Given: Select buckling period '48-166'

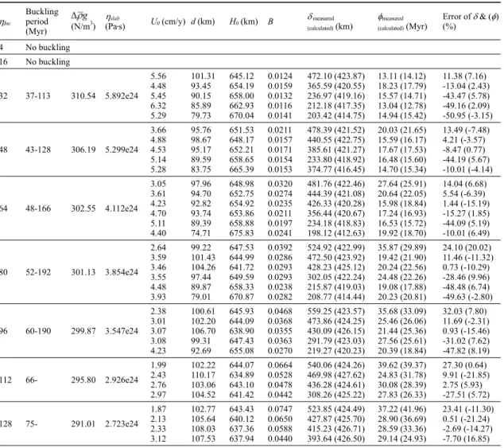Looking at the screenshot, I should point(38,208).
